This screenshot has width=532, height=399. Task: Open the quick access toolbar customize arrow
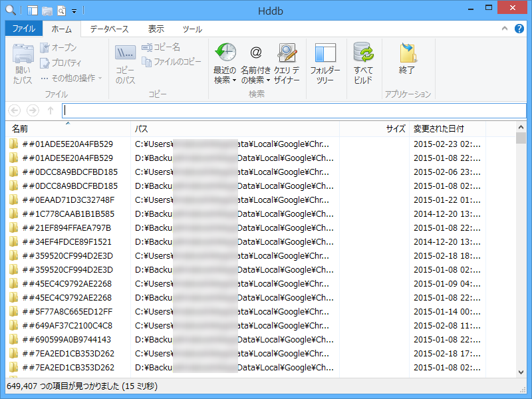coord(73,11)
